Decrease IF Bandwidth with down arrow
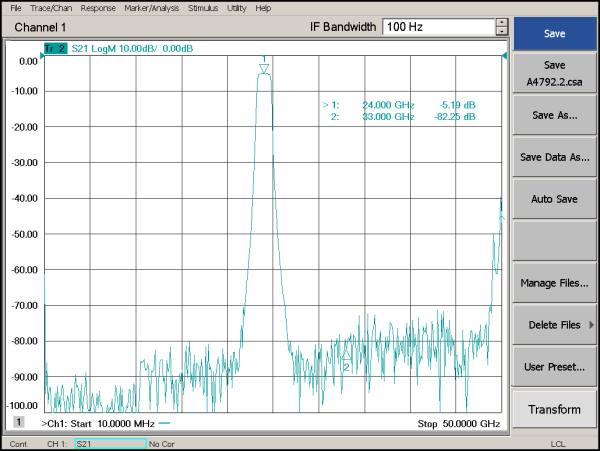 coord(502,31)
